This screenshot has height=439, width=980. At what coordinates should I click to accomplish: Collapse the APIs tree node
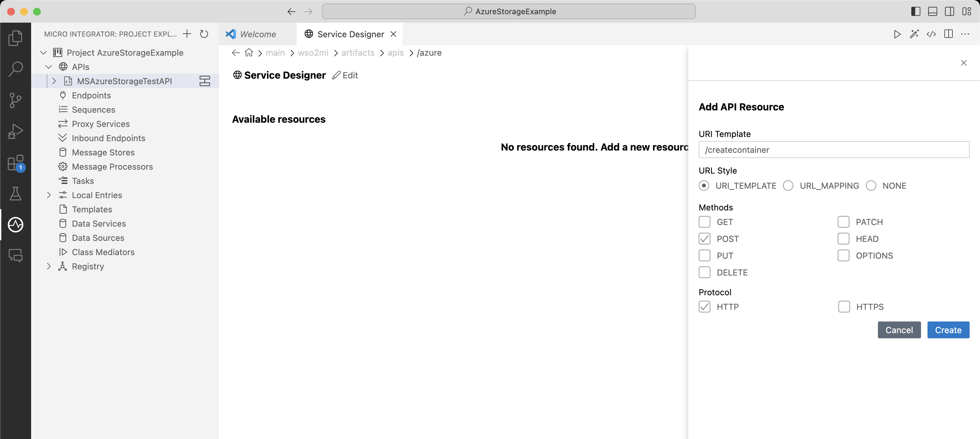[48, 67]
